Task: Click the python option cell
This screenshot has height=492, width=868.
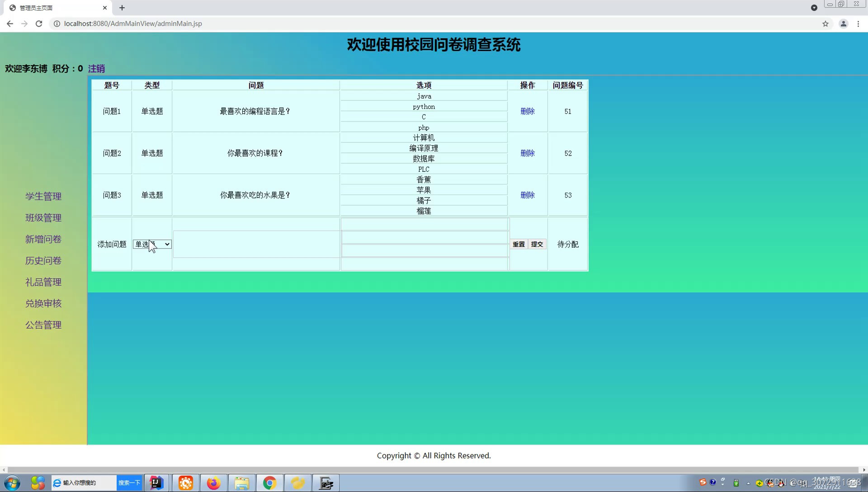Action: coord(424,107)
